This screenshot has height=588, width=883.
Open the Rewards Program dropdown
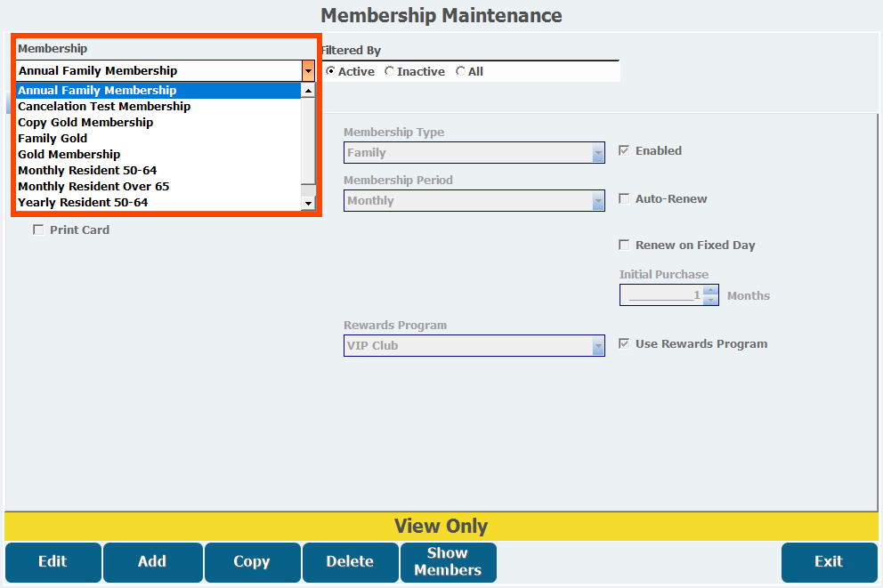tap(598, 346)
